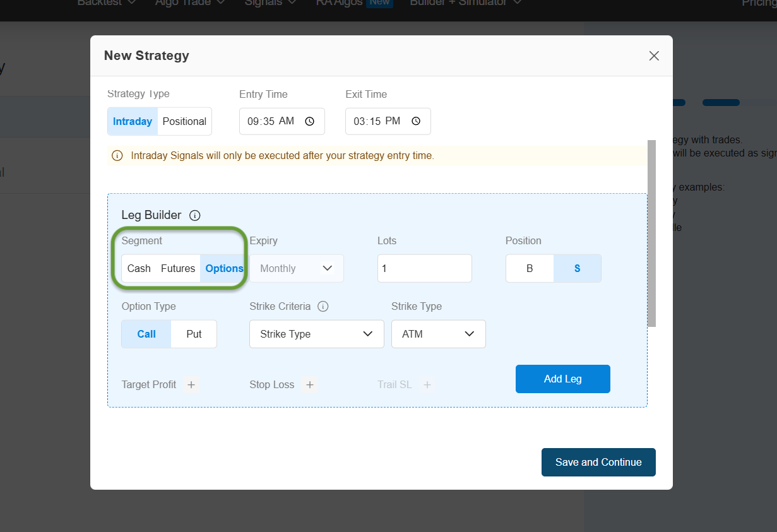Open the Entry Time clock picker icon

point(309,121)
